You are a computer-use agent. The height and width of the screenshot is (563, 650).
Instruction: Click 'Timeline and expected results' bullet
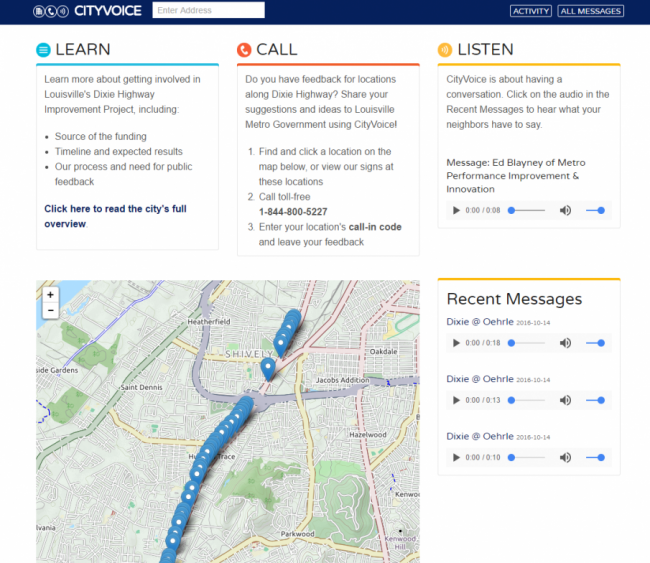(x=119, y=151)
